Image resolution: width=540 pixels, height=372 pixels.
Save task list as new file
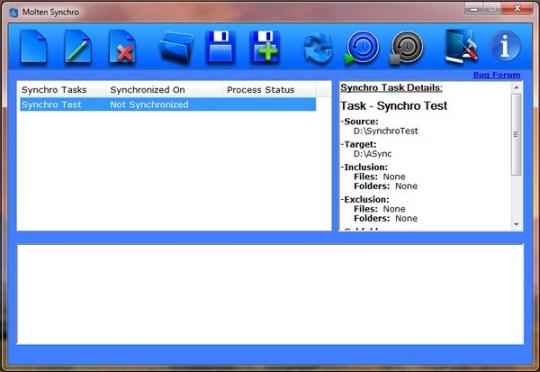point(265,47)
